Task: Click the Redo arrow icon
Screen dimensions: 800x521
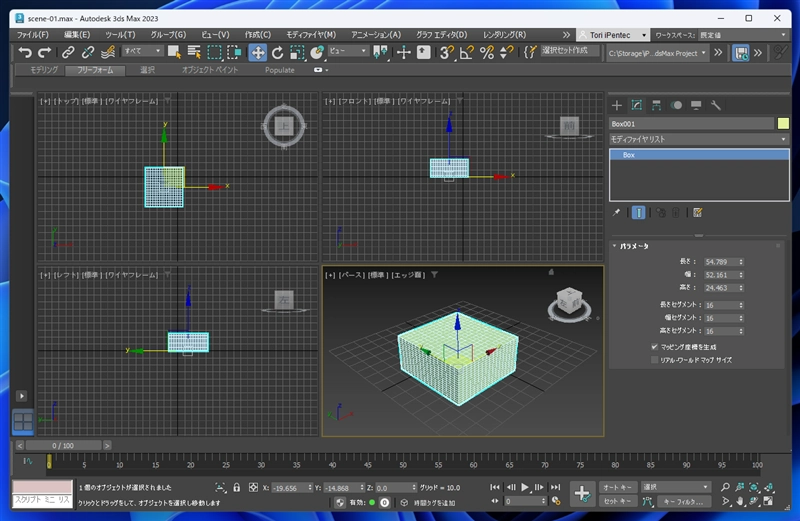Action: coord(44,52)
